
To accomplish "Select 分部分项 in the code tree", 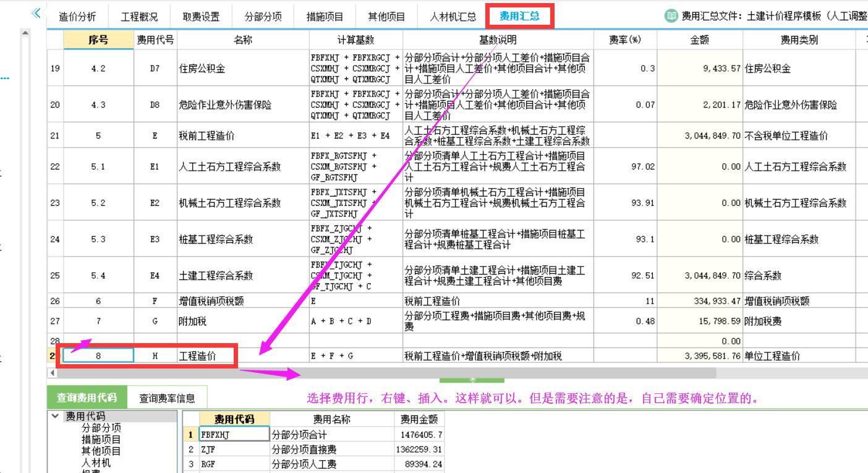I will coord(101,428).
